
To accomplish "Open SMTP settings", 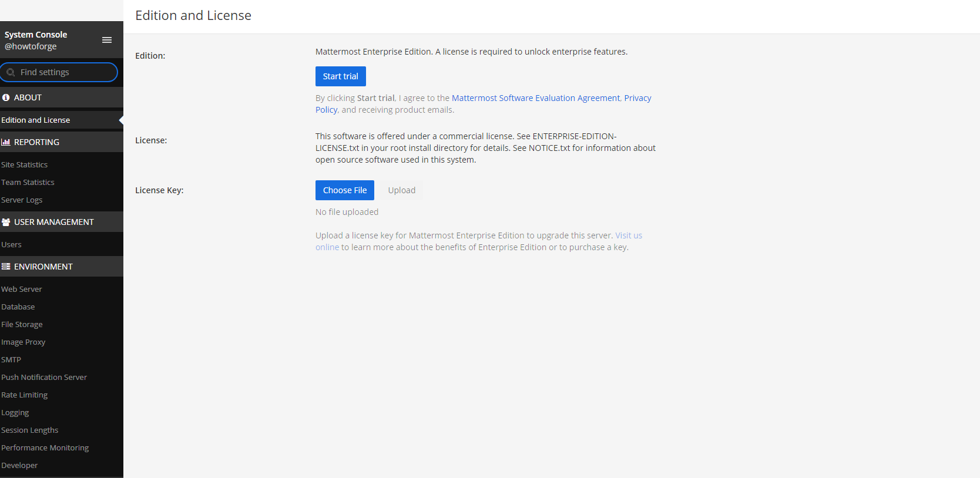I will coord(11,360).
